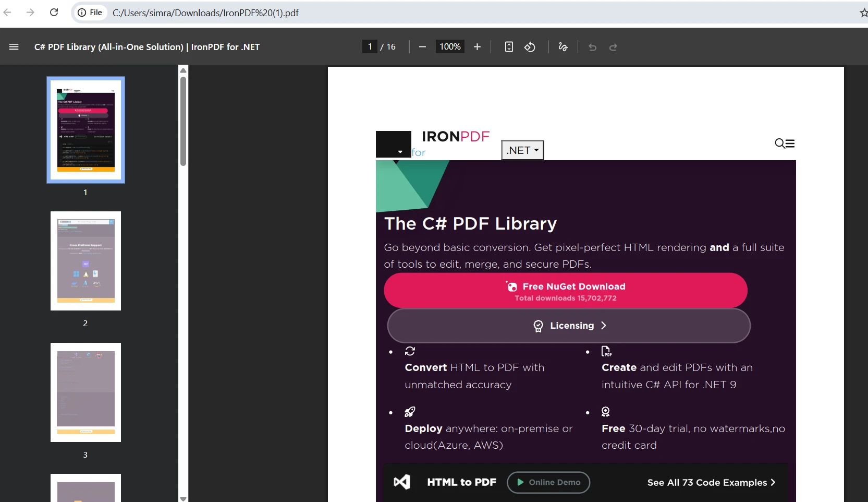Enable the drawing annotation tool
868x502 pixels.
(563, 47)
